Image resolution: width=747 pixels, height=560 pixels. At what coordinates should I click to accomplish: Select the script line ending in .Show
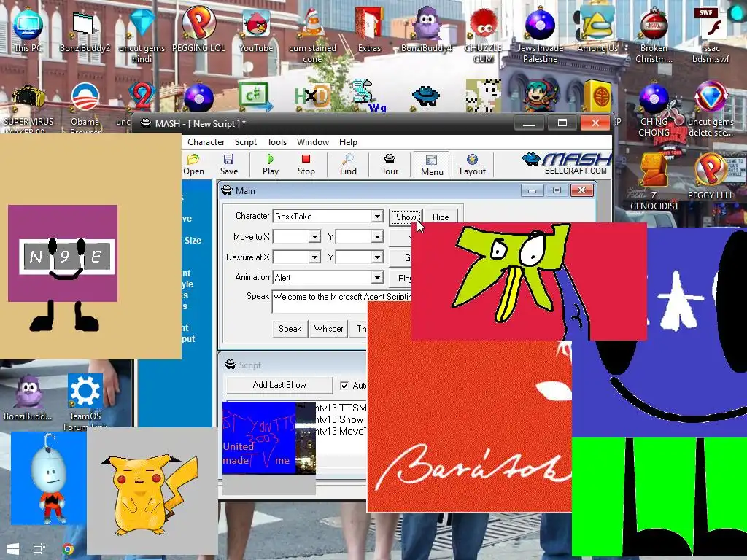coord(340,419)
